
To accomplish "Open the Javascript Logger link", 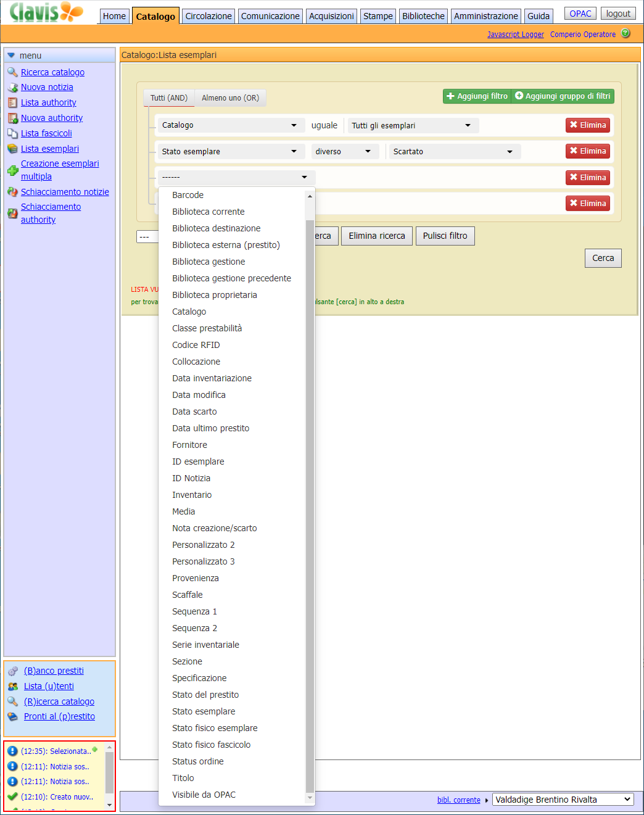I will 515,35.
